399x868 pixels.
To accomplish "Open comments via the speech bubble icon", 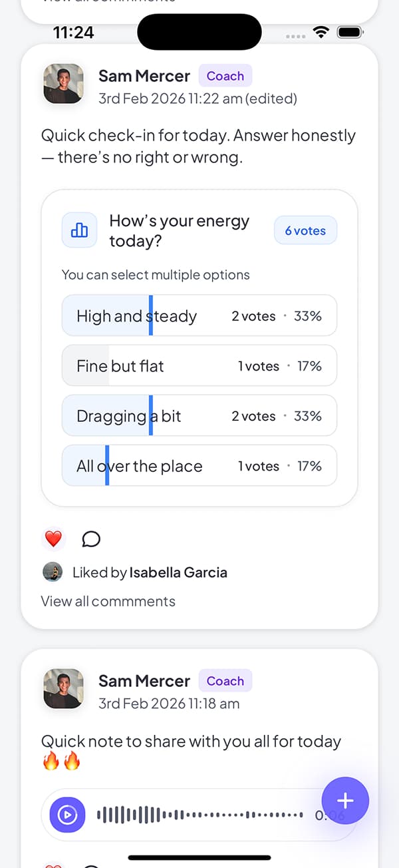I will 91,539.
